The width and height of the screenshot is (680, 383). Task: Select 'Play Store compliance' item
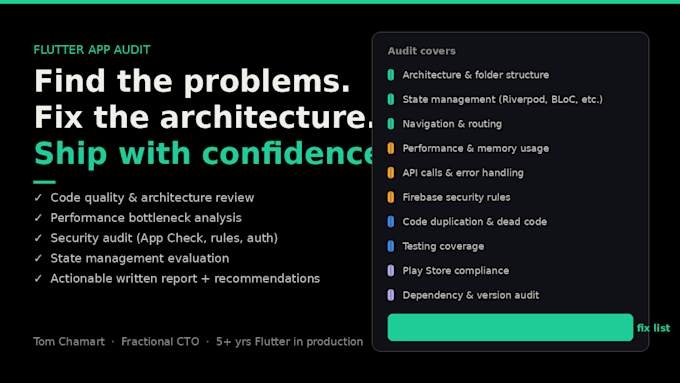pyautogui.click(x=456, y=271)
